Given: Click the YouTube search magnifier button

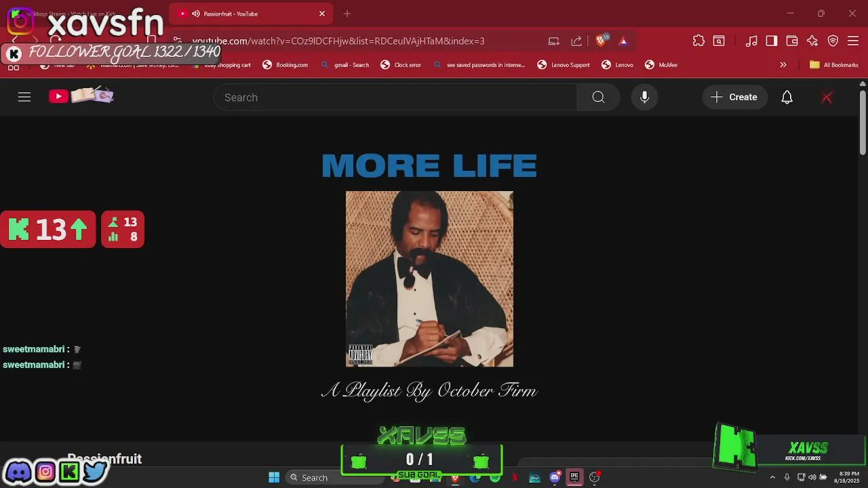Looking at the screenshot, I should point(598,97).
